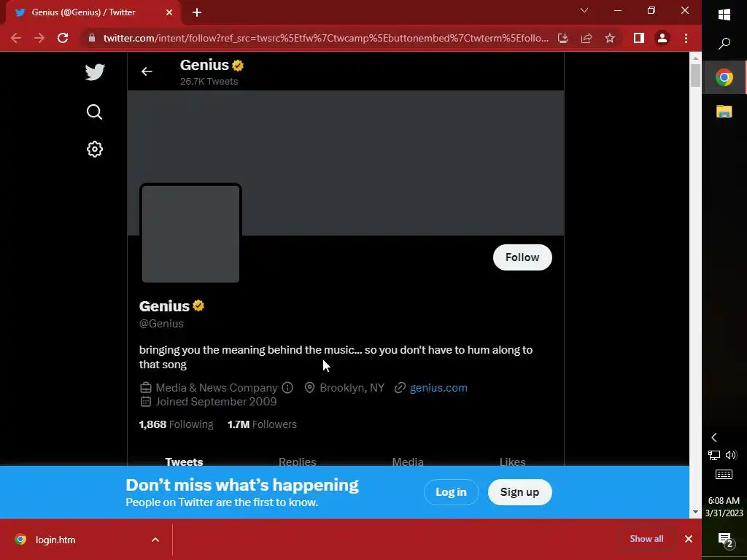The image size is (747, 560).
Task: Click Chrome icon in the Windows taskbar
Action: (724, 77)
